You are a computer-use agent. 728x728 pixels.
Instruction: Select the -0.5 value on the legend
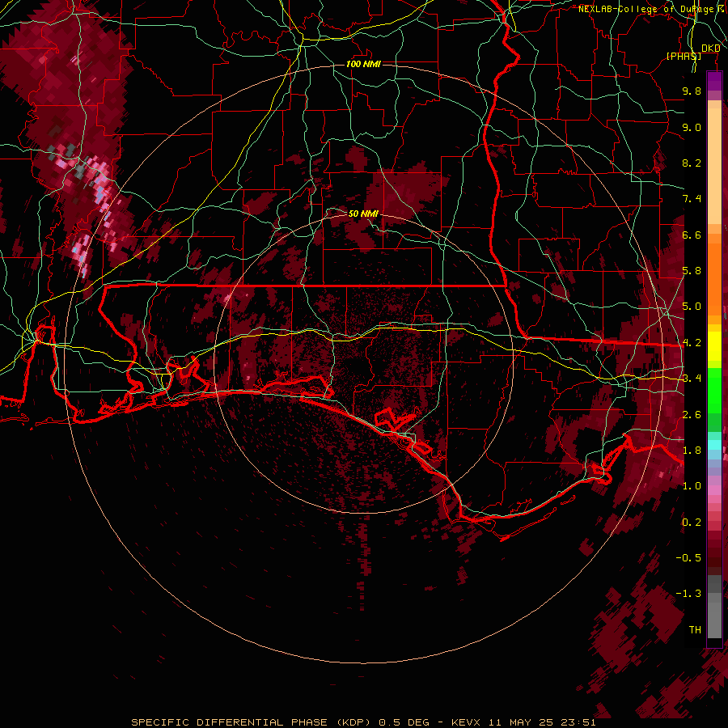[688, 558]
